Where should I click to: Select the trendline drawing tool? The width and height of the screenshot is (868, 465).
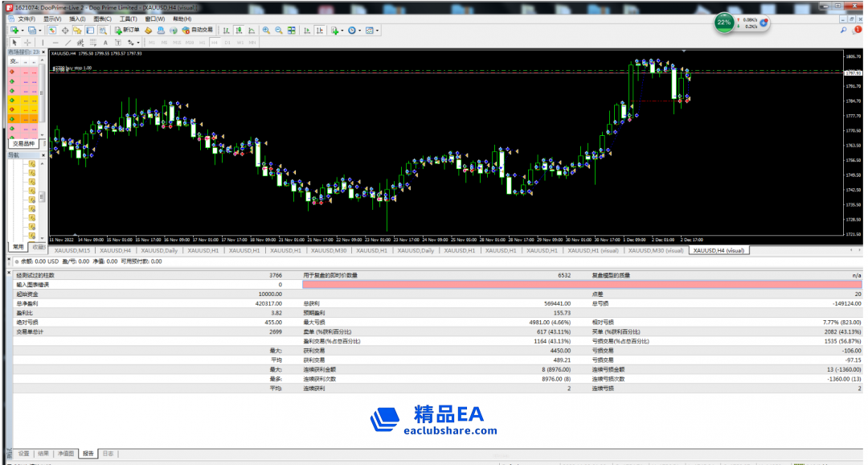pos(68,42)
